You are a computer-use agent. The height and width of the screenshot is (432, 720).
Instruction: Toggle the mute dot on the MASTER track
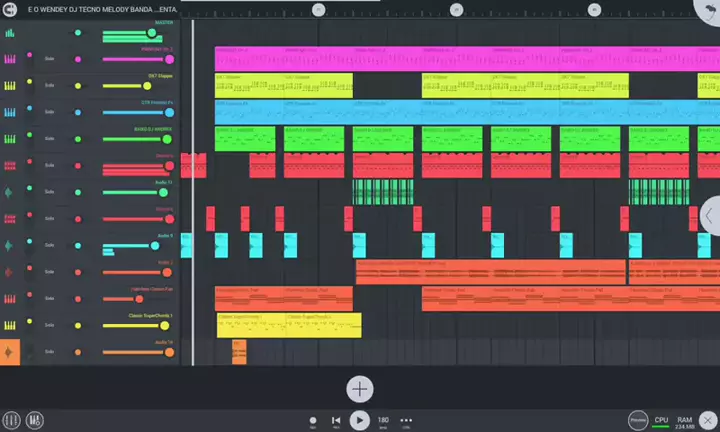tap(78, 33)
